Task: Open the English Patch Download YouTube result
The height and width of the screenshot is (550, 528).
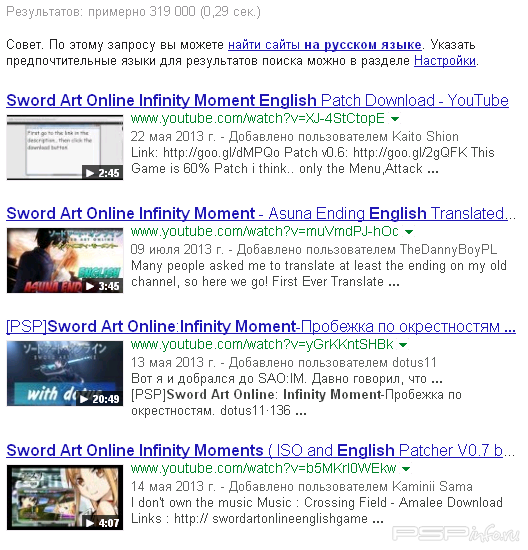Action: click(258, 101)
